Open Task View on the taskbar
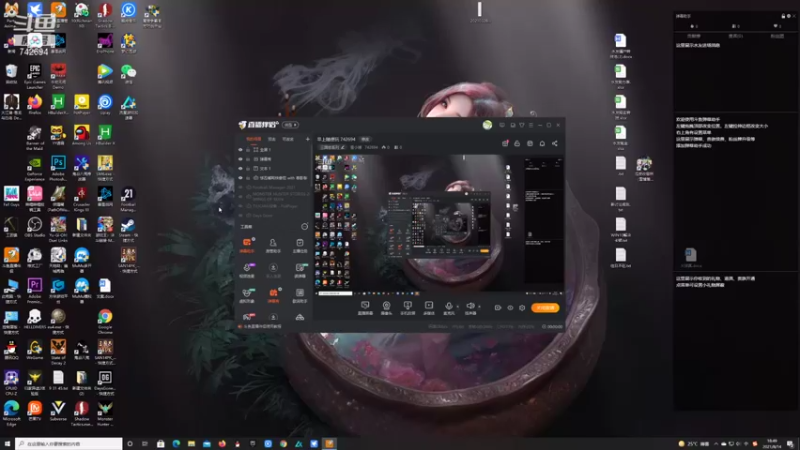Screen dimensions: 800x450 [x=145, y=443]
